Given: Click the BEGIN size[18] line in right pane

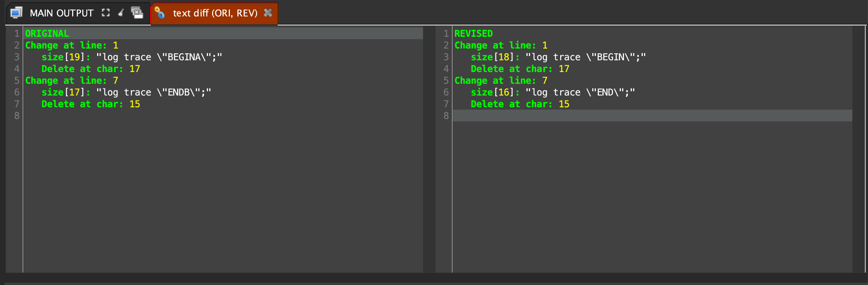Looking at the screenshot, I should point(558,57).
